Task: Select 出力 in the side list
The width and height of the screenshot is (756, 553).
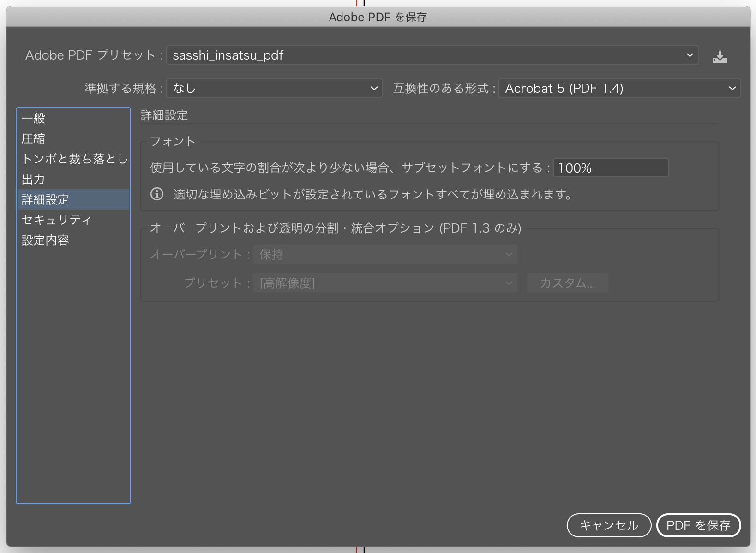Action: [73, 179]
